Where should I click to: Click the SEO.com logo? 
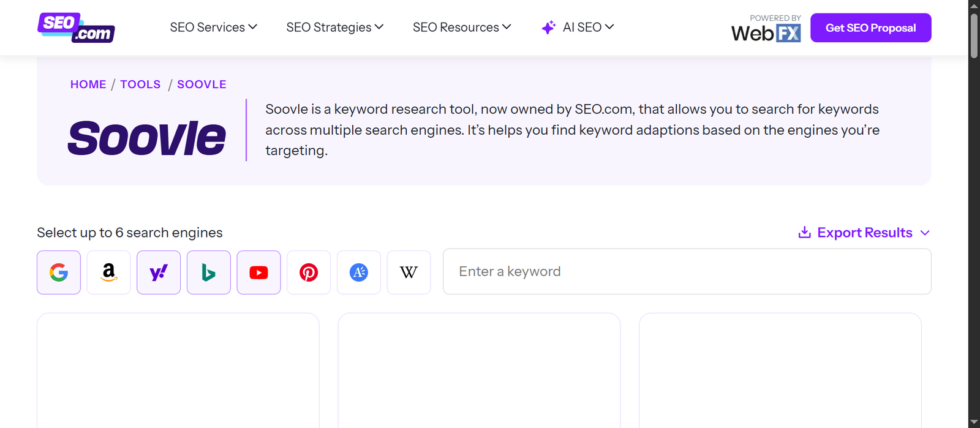[x=76, y=28]
